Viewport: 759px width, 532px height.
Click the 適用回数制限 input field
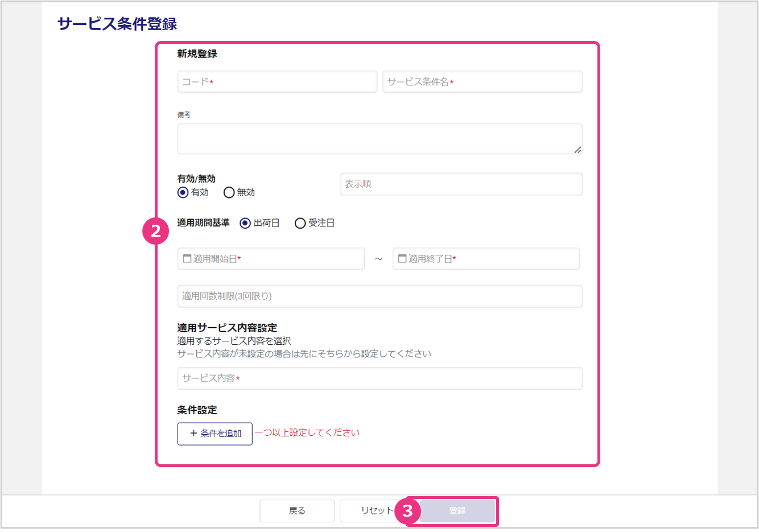(x=379, y=296)
